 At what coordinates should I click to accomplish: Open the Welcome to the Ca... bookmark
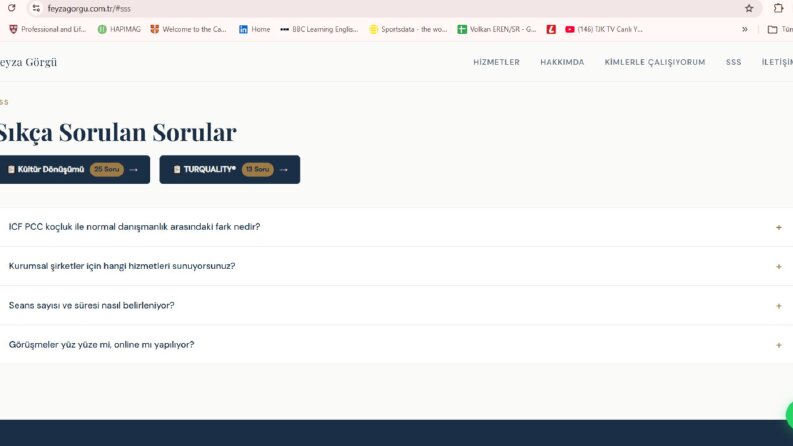pyautogui.click(x=189, y=29)
